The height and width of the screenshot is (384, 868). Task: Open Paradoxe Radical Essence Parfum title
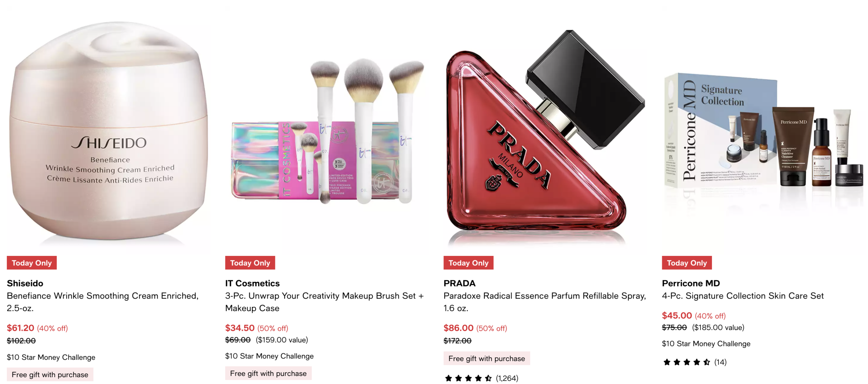pos(545,302)
